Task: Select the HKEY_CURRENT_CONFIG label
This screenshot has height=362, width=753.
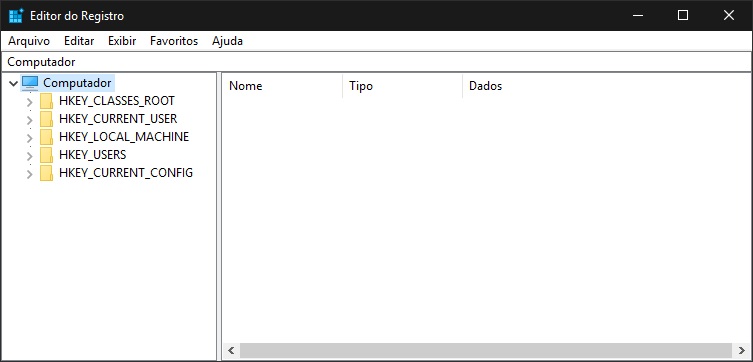Action: (x=126, y=173)
